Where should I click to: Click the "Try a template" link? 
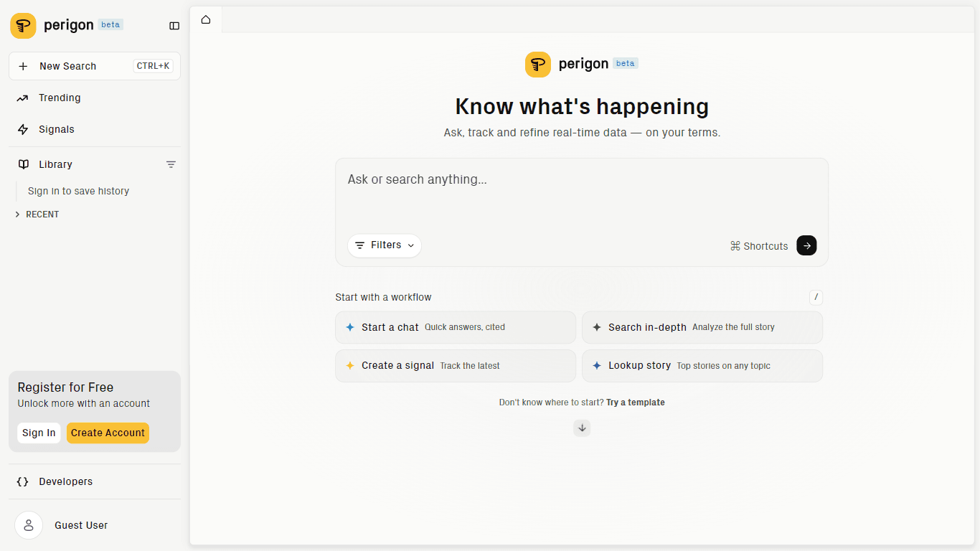636,402
